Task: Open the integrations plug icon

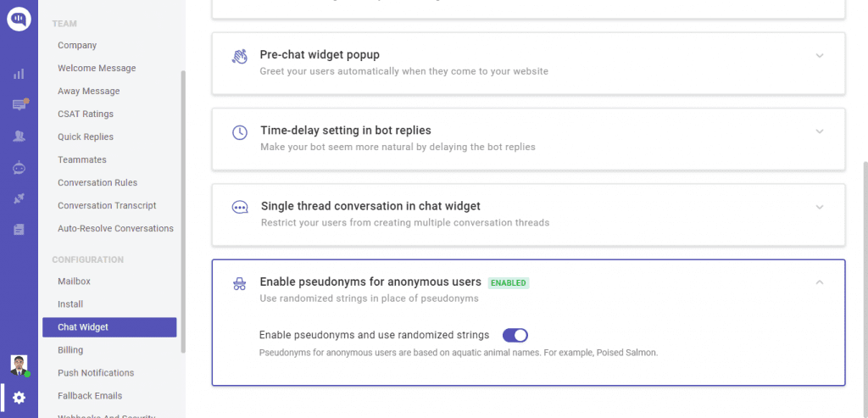Action: [19, 198]
